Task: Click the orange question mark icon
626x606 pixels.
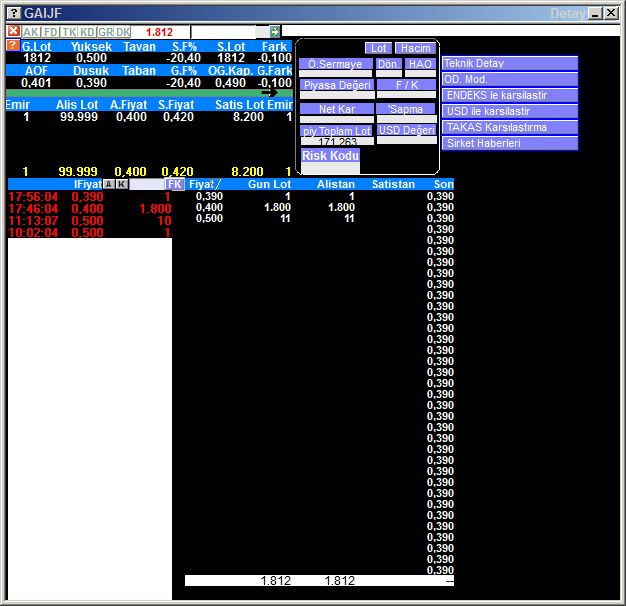Action: point(13,46)
